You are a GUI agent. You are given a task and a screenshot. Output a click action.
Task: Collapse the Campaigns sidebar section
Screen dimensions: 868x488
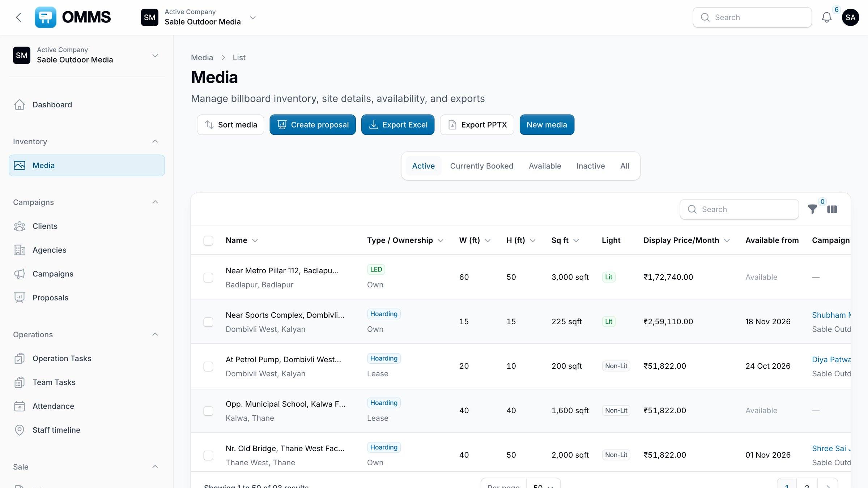point(155,202)
